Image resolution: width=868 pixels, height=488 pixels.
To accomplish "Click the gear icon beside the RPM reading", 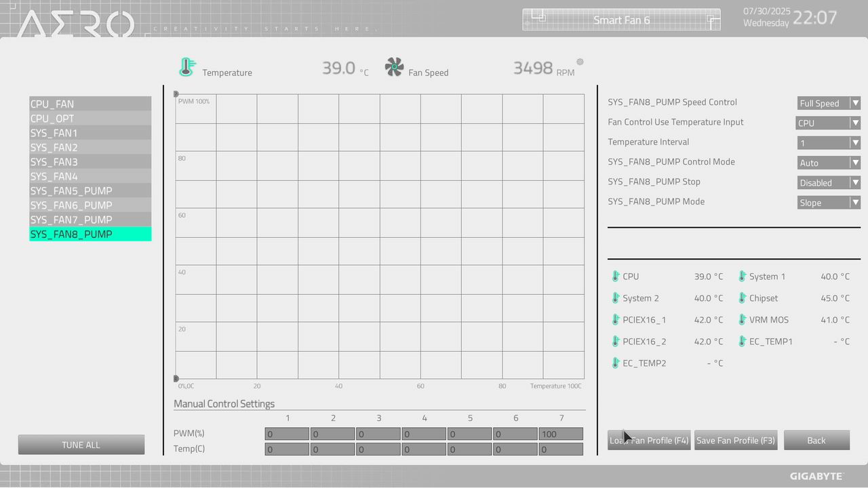I will [580, 62].
